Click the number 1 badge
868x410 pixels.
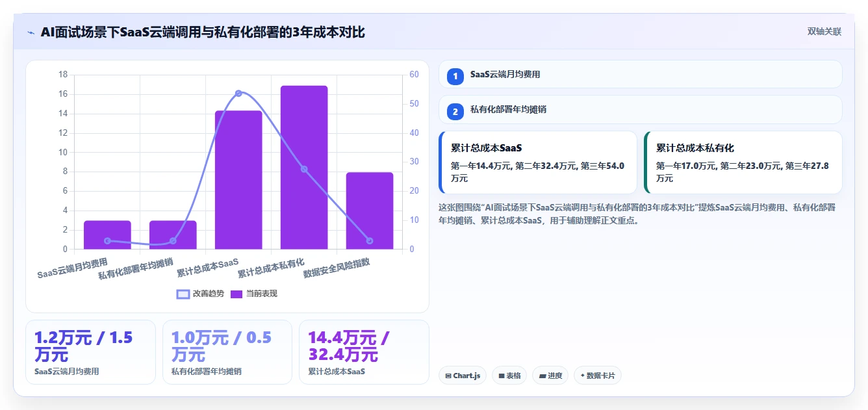click(x=455, y=76)
